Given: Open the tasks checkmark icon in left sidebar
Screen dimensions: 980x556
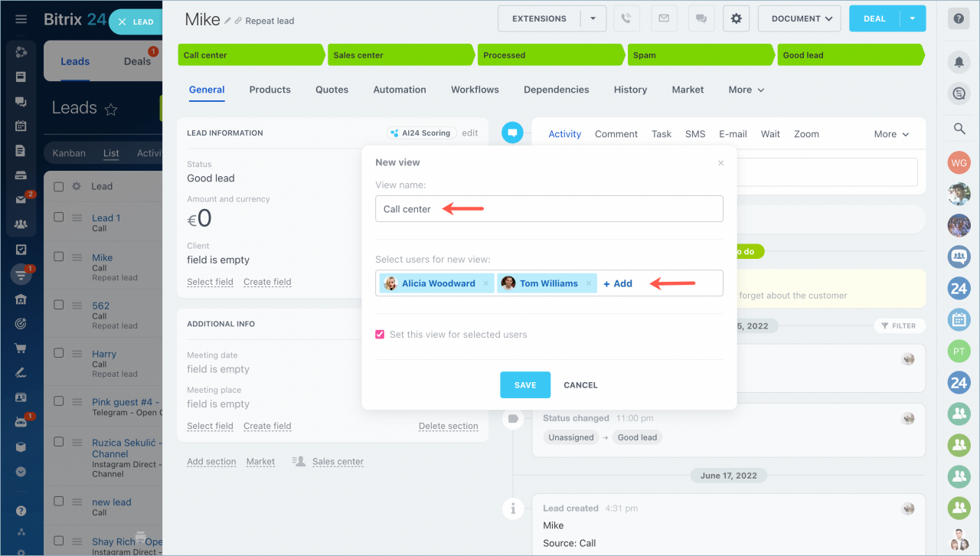Looking at the screenshot, I should point(21,249).
